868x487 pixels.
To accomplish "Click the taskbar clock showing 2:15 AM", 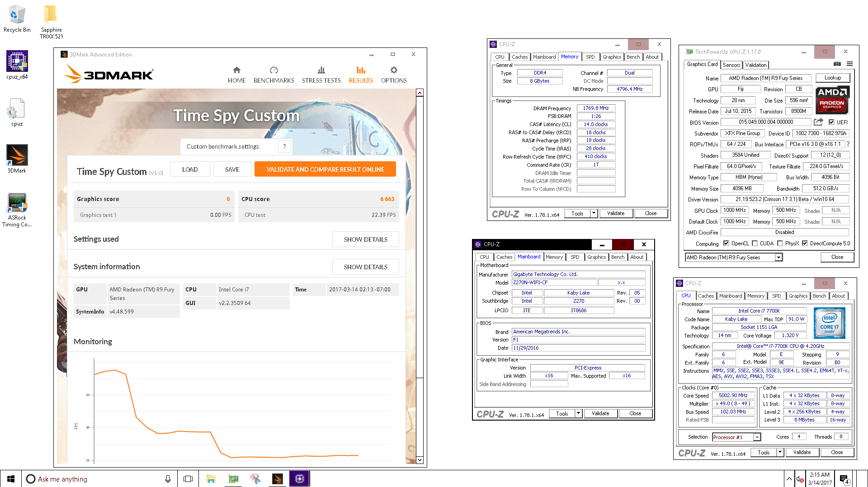I will (x=819, y=479).
